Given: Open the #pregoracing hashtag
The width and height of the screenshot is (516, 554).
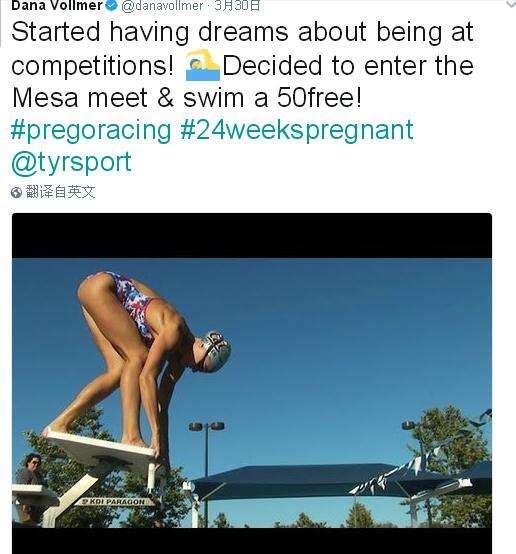Looking at the screenshot, I should [x=91, y=130].
